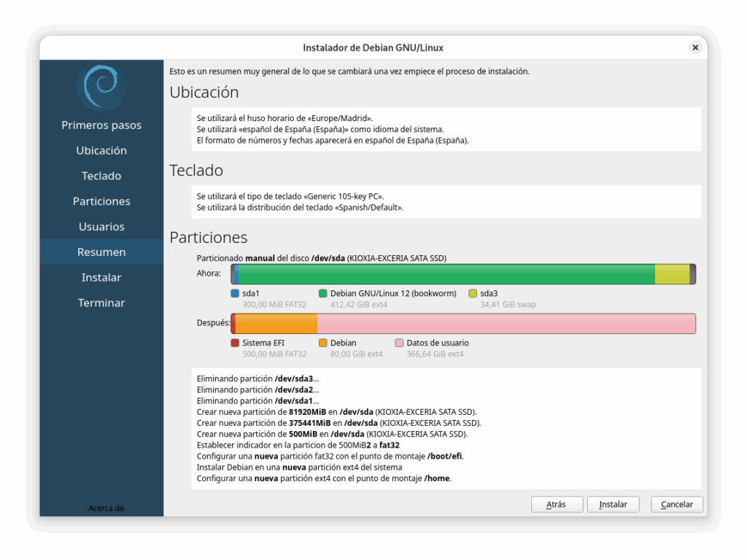Screen dimensions: 747x560
Task: Close the installer window
Action: (695, 47)
